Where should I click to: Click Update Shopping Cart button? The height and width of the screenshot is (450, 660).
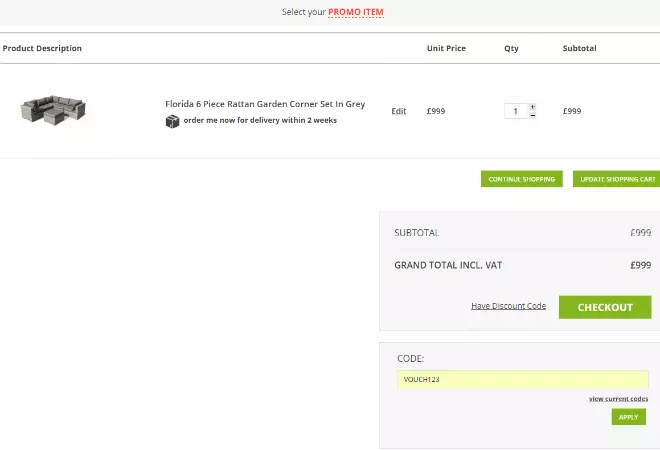click(617, 179)
